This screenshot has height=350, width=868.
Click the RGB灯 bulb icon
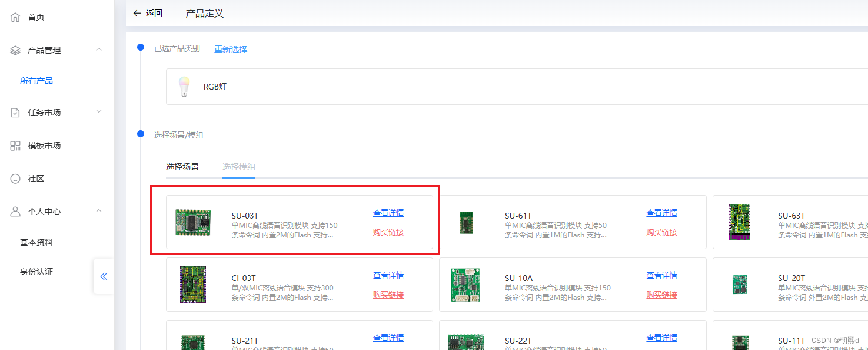pyautogui.click(x=184, y=87)
